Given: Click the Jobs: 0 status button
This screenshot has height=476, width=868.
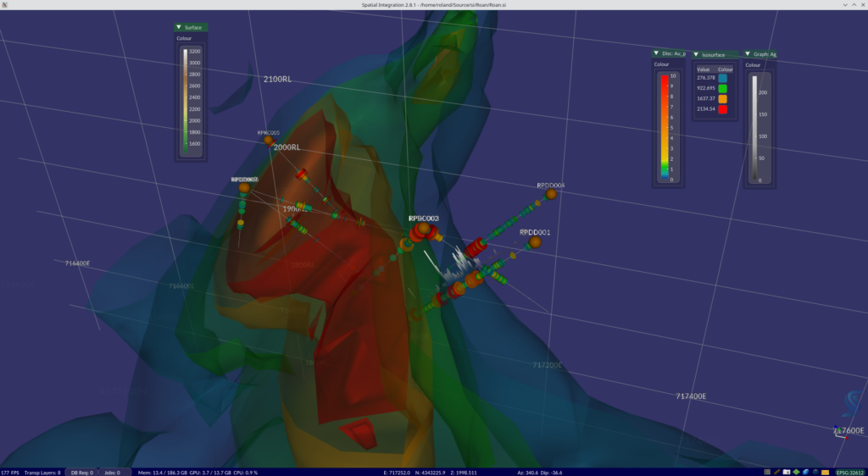Looking at the screenshot, I should 115,473.
